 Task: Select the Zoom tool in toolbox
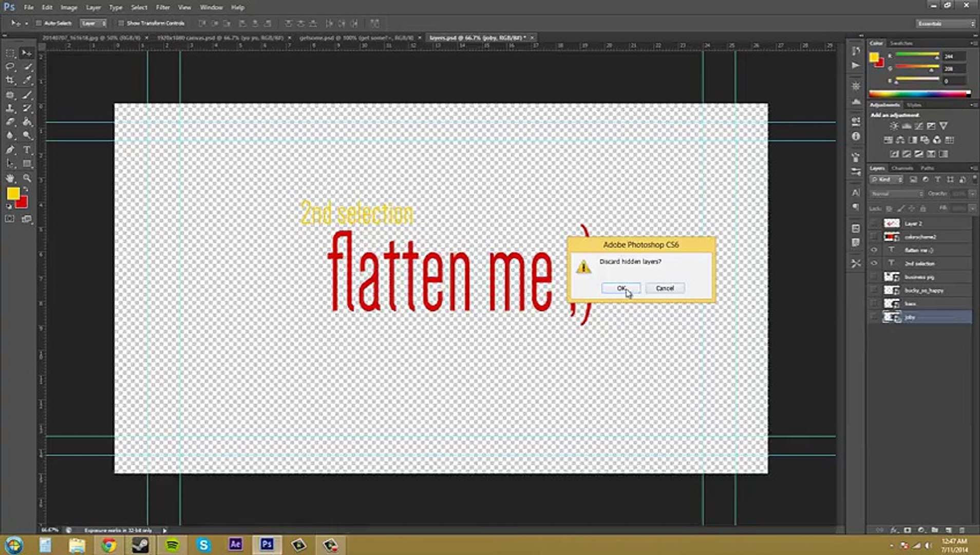(27, 178)
